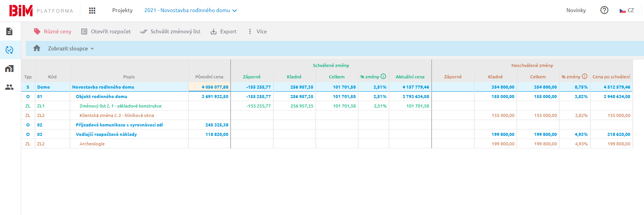This screenshot has height=215, width=644.
Task: Click Schválit změnový list button
Action: point(170,31)
